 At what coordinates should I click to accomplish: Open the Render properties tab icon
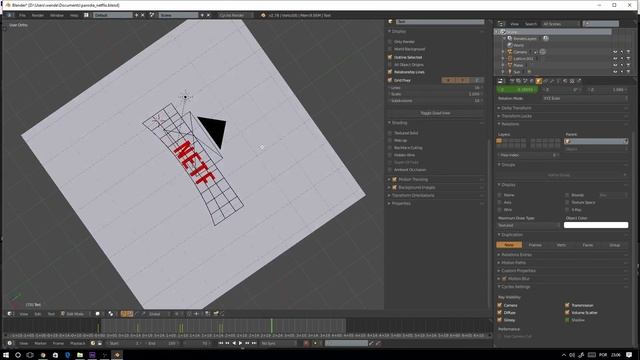tap(512, 81)
